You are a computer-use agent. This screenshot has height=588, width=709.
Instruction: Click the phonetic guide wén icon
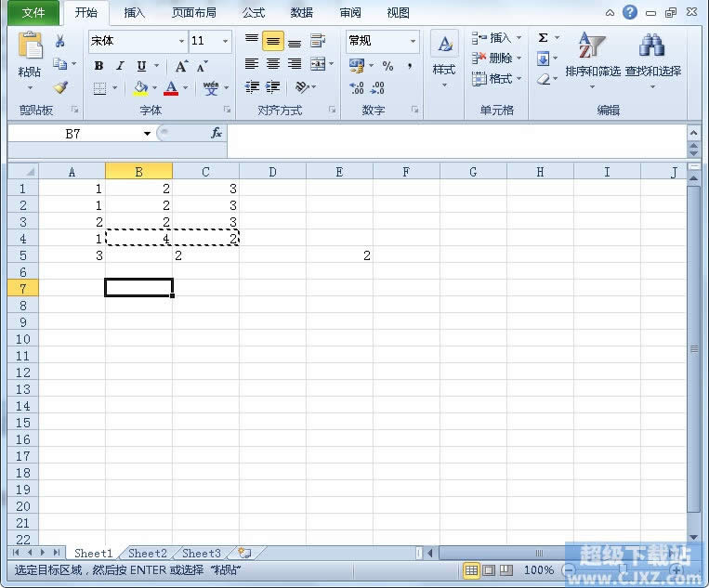pos(211,87)
